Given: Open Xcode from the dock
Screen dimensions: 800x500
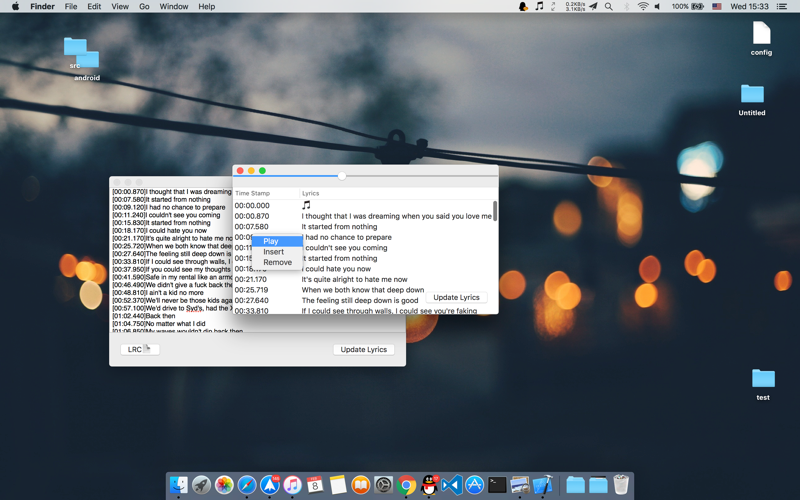Looking at the screenshot, I should (542, 486).
